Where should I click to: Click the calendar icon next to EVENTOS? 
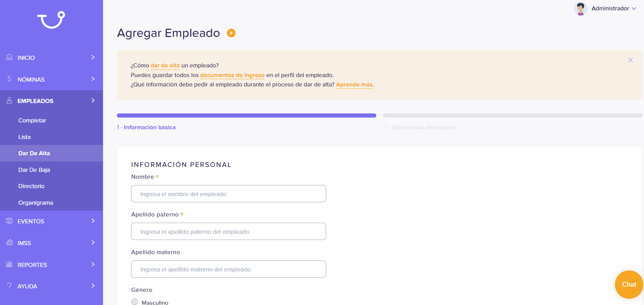pyautogui.click(x=9, y=221)
